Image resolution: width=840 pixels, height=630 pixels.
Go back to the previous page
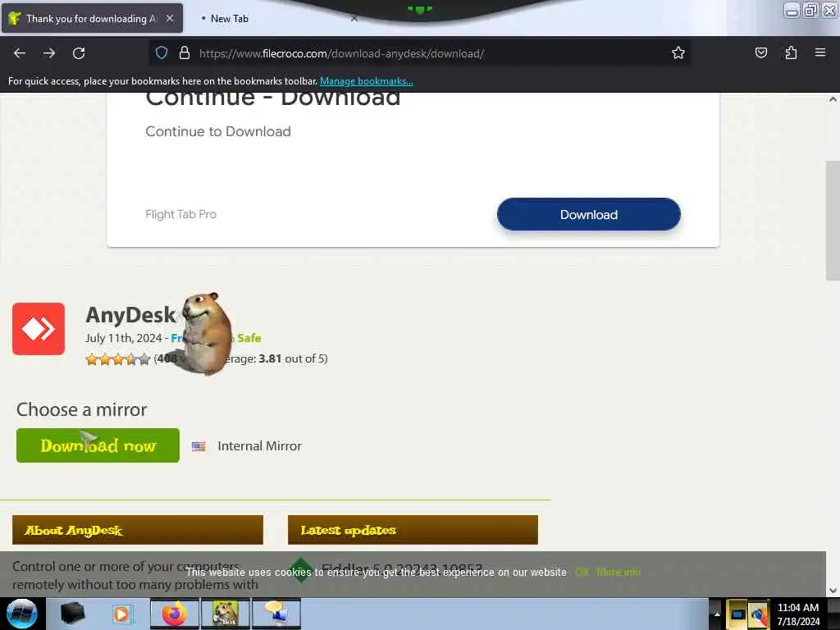tap(20, 53)
